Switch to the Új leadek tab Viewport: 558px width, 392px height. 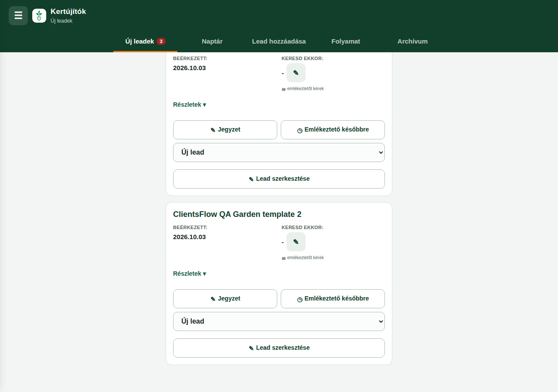point(145,41)
